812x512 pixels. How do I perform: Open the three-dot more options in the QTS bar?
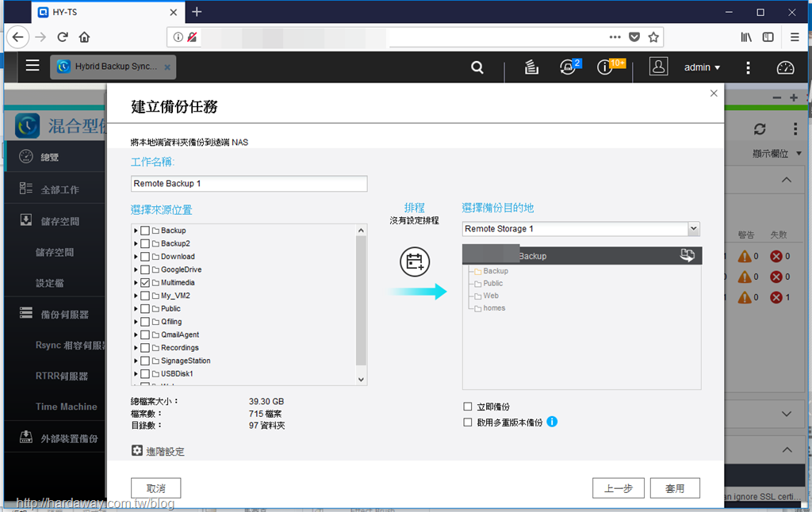pos(748,67)
